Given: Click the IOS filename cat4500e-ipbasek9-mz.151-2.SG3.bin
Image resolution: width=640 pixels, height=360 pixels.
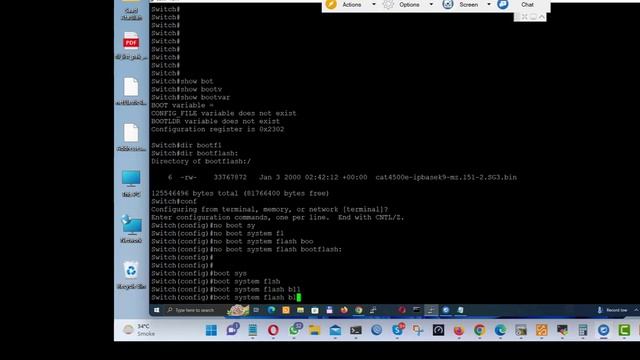Looking at the screenshot, I should click(446, 177).
